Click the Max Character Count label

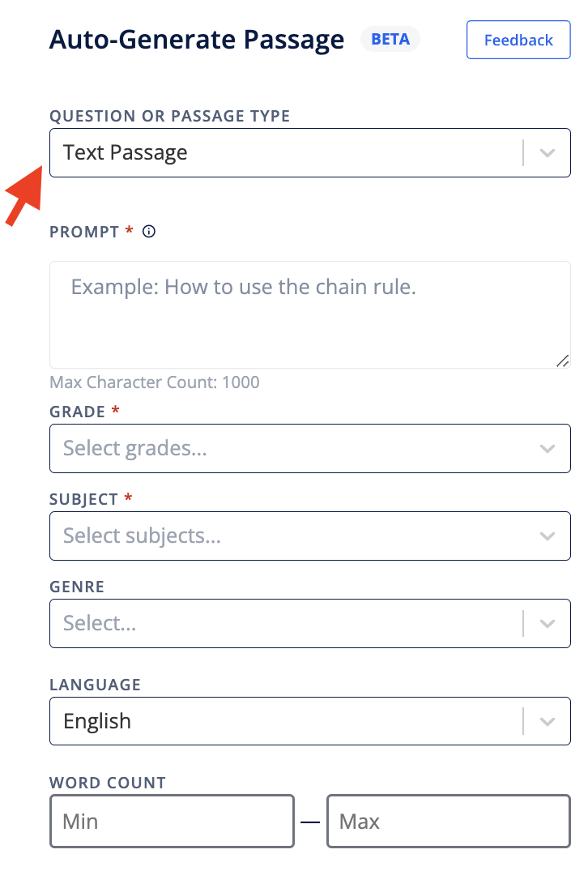(154, 382)
